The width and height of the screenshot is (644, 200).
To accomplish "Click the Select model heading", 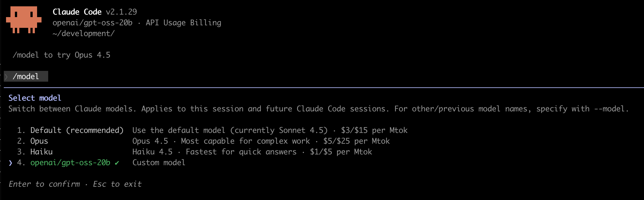I will click(x=35, y=98).
